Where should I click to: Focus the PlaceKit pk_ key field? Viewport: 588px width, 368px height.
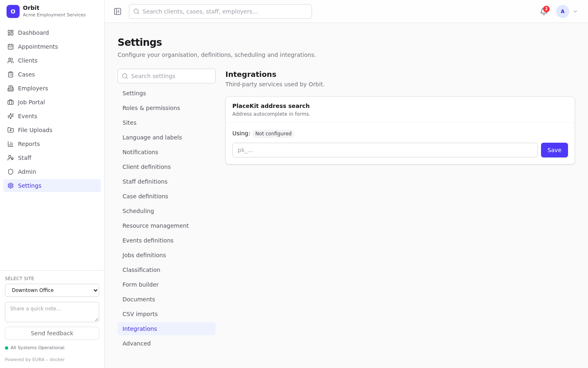tap(385, 150)
